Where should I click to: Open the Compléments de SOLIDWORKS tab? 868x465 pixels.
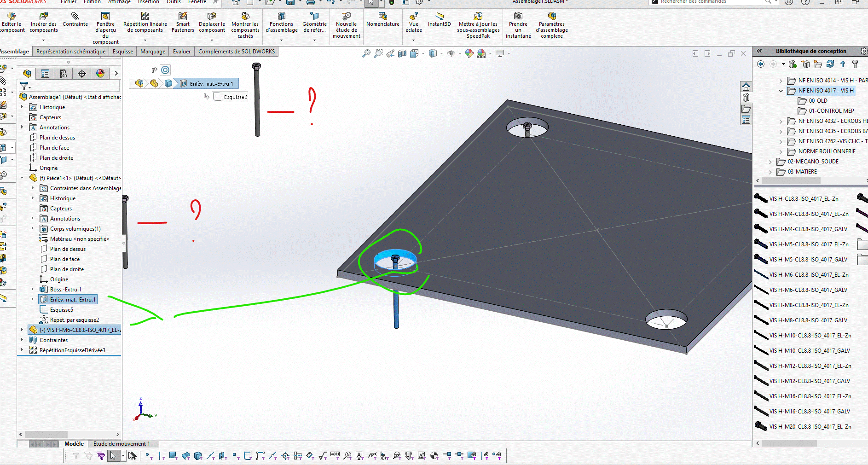pos(237,52)
